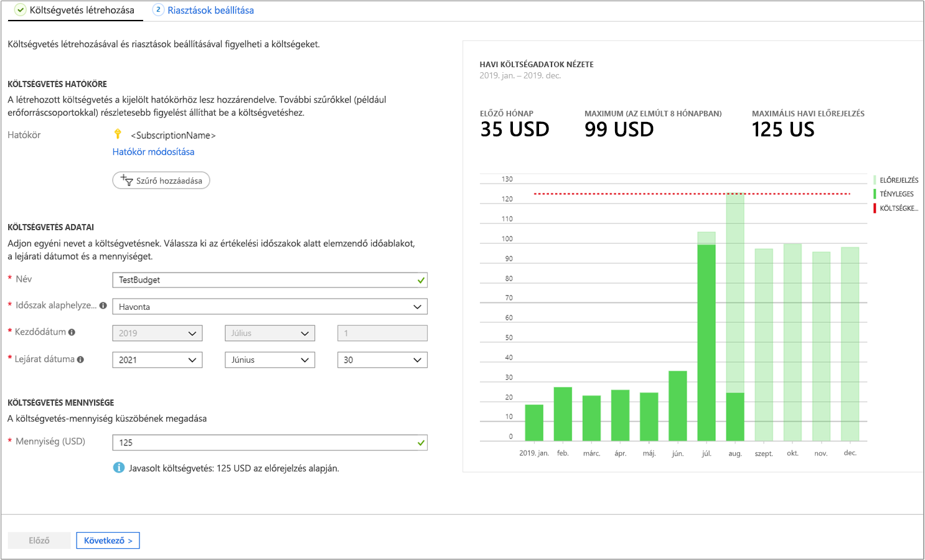Open the Havonta period dropdown
Image resolution: width=925 pixels, height=560 pixels.
270,307
